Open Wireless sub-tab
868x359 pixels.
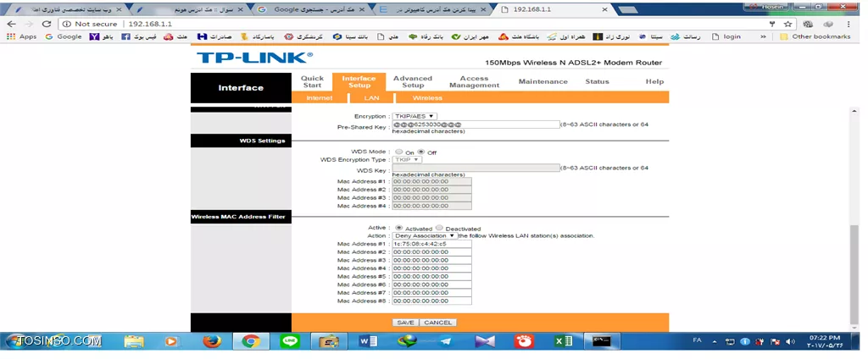(427, 98)
